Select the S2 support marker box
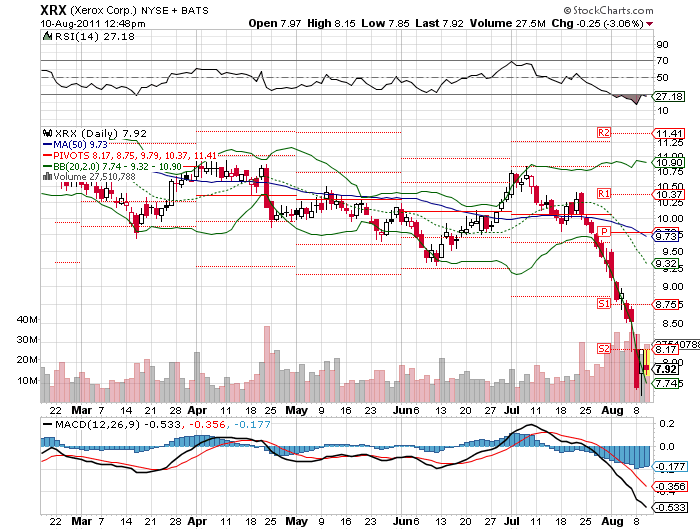The height and width of the screenshot is (530, 700). [x=604, y=348]
